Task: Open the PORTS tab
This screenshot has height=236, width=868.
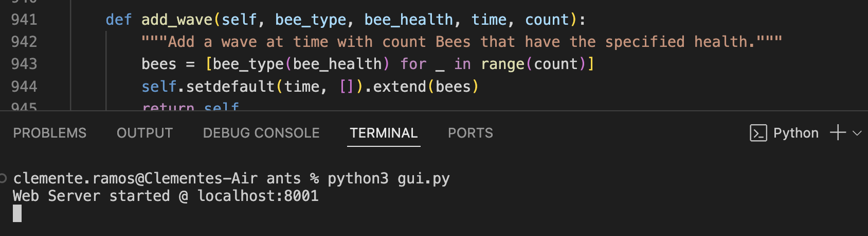Action: point(471,133)
